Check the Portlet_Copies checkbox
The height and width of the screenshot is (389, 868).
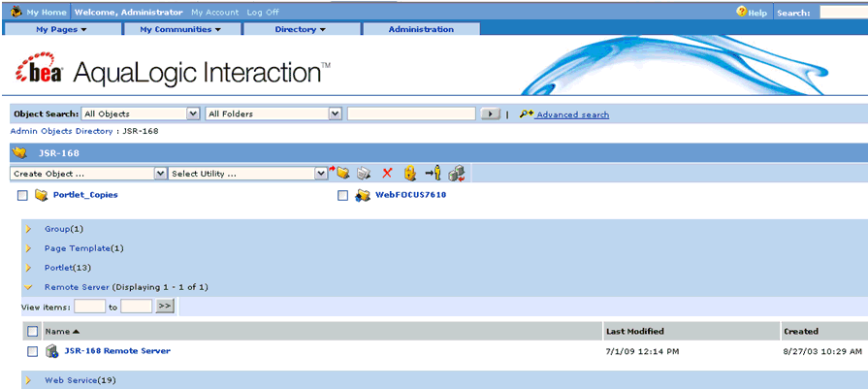coord(22,195)
